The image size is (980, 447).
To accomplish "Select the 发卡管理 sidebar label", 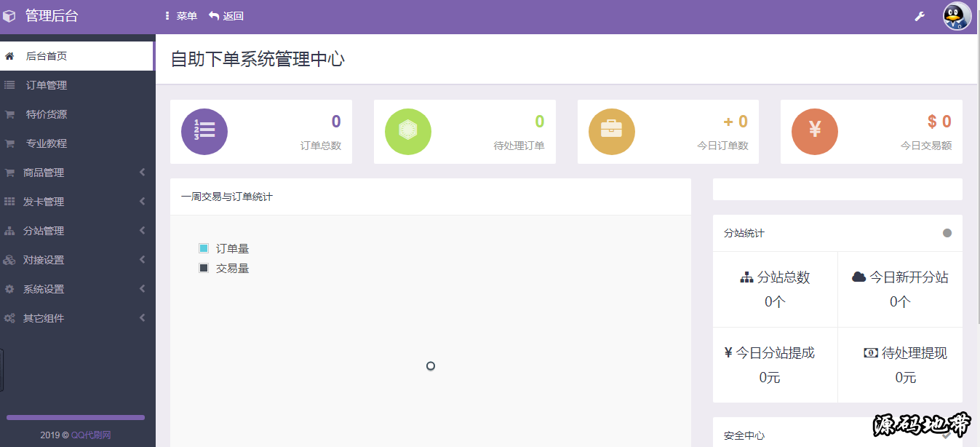I will pos(44,202).
